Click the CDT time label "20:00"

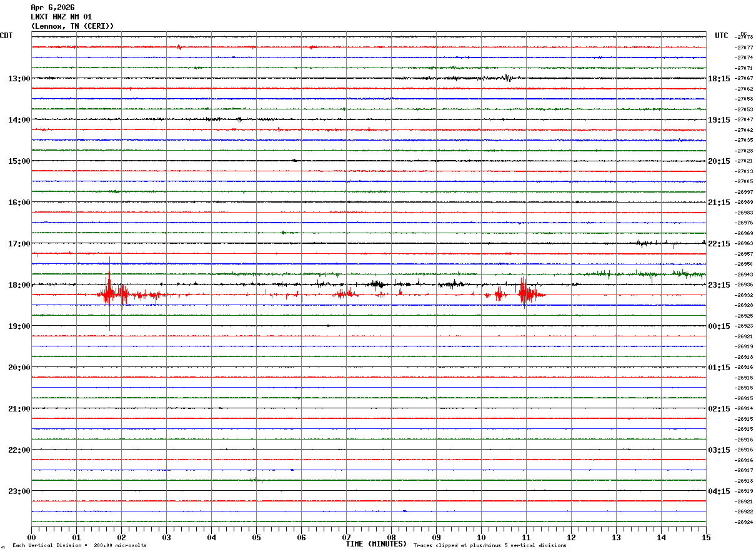(19, 368)
